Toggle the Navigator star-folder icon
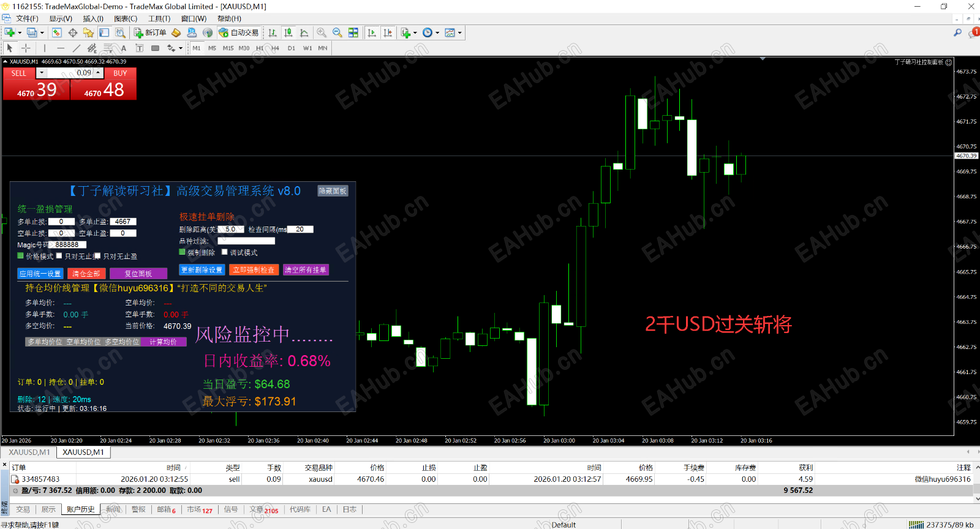 pos(88,32)
